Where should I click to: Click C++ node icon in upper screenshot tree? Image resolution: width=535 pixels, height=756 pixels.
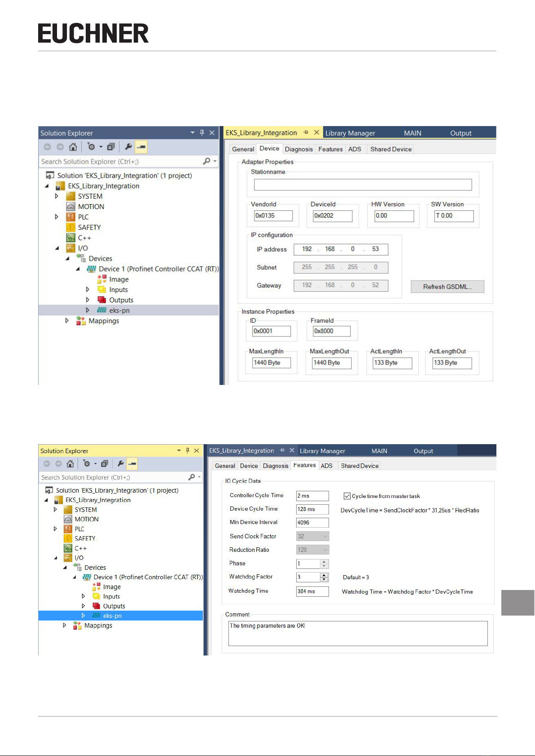tap(70, 237)
